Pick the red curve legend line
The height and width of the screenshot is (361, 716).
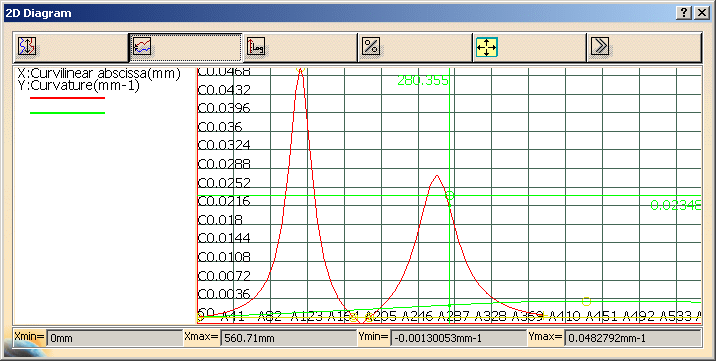click(x=68, y=98)
